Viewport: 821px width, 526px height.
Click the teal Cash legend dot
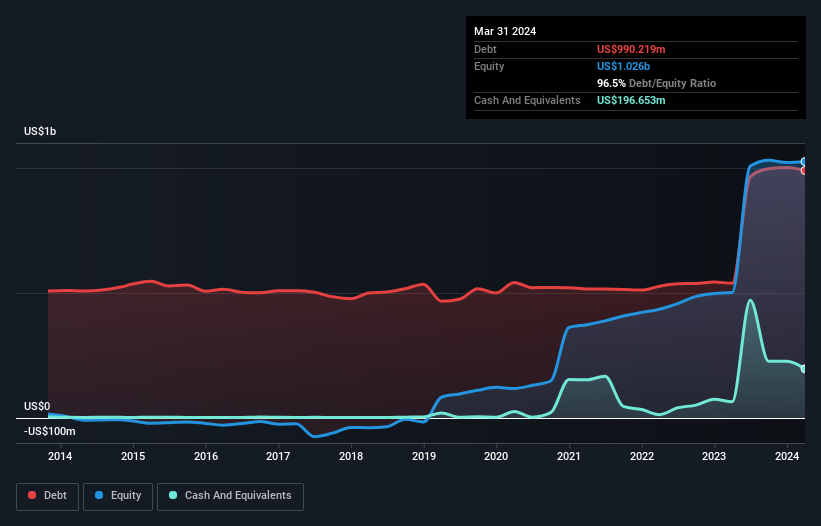click(x=173, y=495)
